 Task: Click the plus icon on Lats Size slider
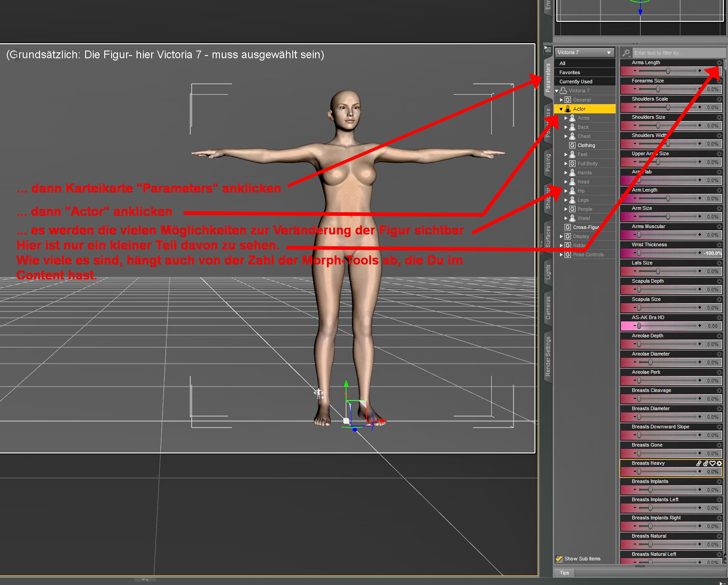pyautogui.click(x=700, y=271)
